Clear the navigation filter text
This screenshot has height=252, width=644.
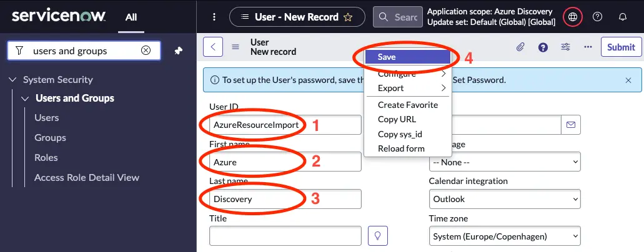(x=146, y=51)
